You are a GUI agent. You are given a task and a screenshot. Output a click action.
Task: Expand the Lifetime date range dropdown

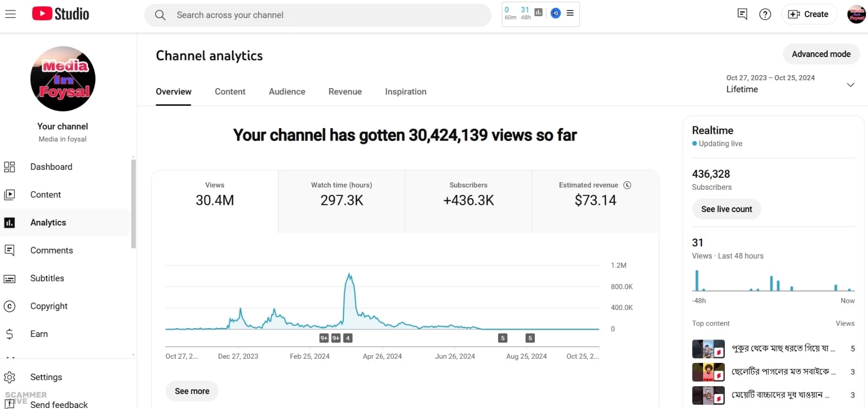click(x=850, y=85)
